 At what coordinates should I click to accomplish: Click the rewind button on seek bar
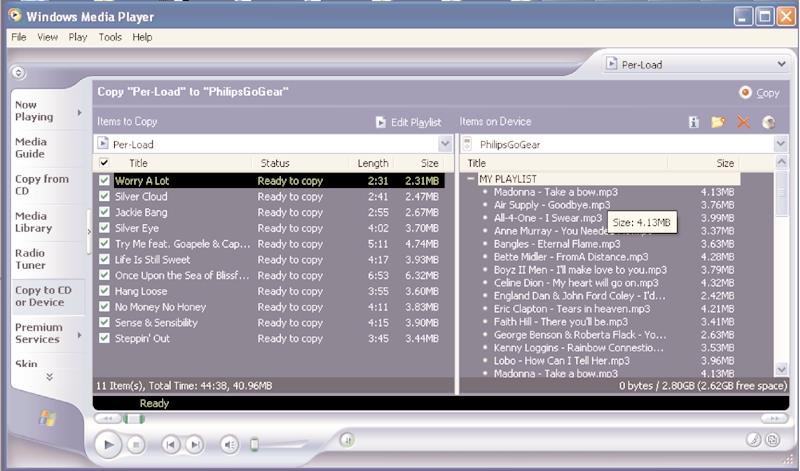(x=108, y=419)
